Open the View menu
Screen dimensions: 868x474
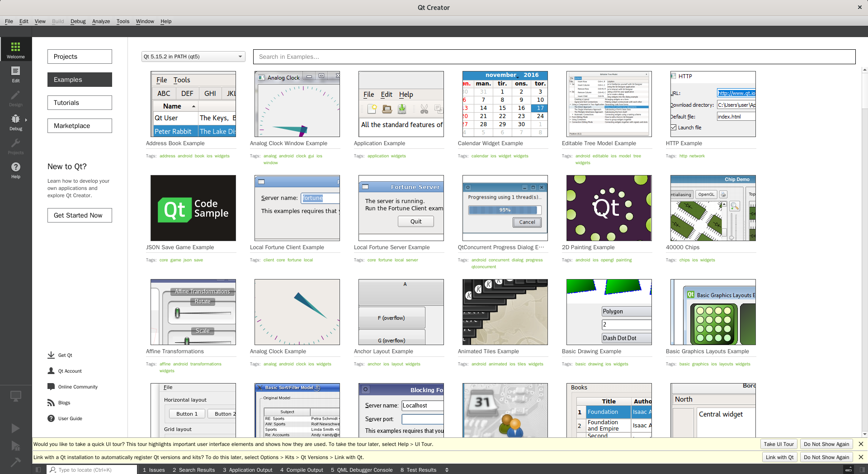[x=40, y=21]
